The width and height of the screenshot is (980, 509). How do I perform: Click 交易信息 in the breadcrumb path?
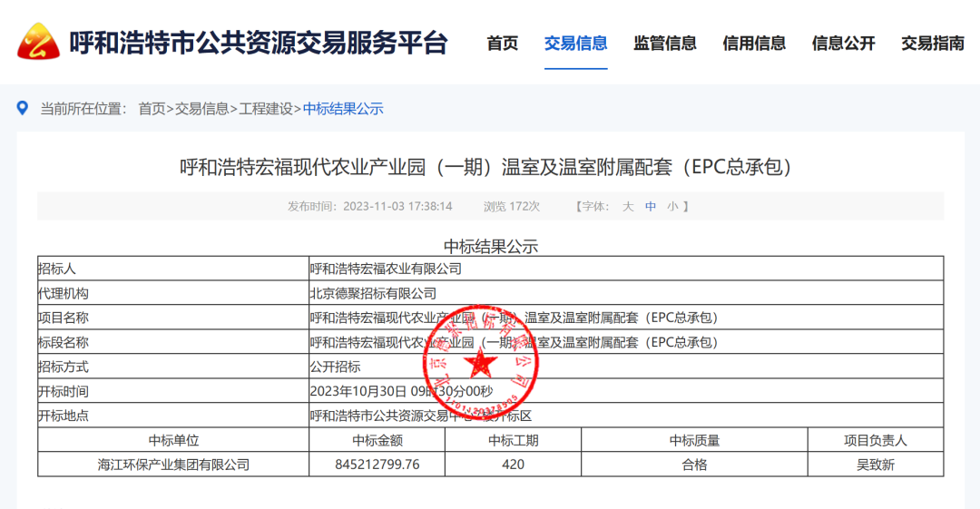201,109
